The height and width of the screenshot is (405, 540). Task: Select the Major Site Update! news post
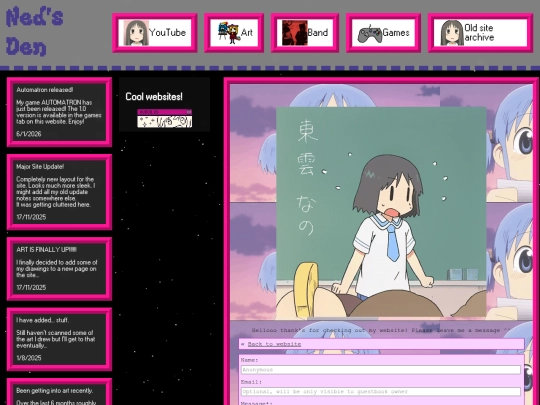pyautogui.click(x=59, y=192)
